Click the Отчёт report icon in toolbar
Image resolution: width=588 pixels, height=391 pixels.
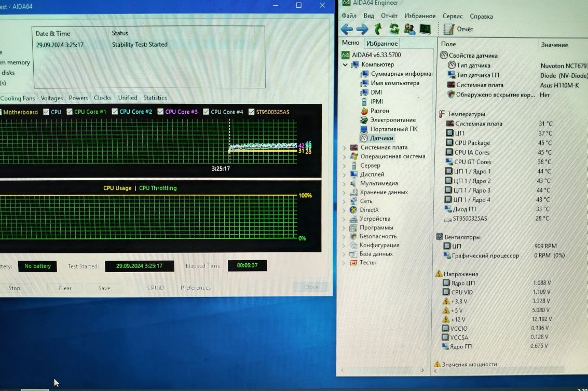coord(448,29)
